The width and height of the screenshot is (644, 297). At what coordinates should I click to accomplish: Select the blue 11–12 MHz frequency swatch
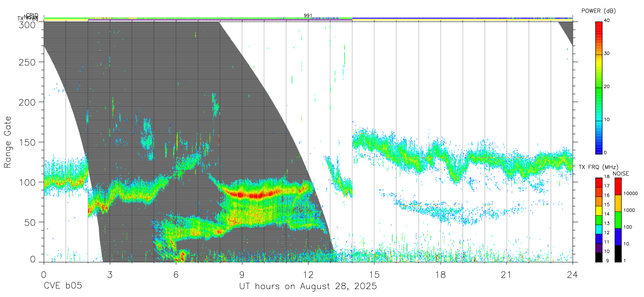click(599, 239)
